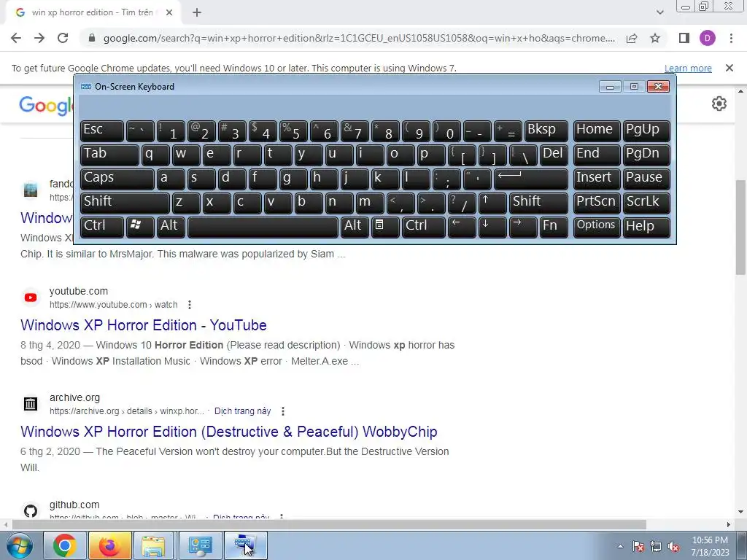Image resolution: width=747 pixels, height=560 pixels.
Task: Close the 'win xp horror edition' tab
Action: [x=169, y=12]
